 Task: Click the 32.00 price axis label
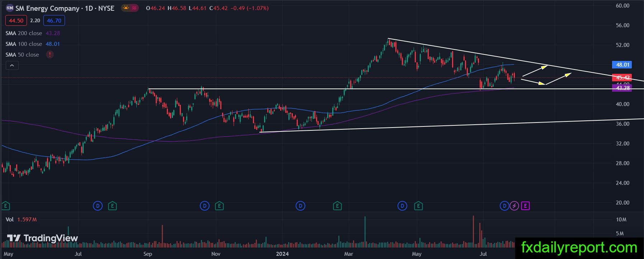(623, 144)
